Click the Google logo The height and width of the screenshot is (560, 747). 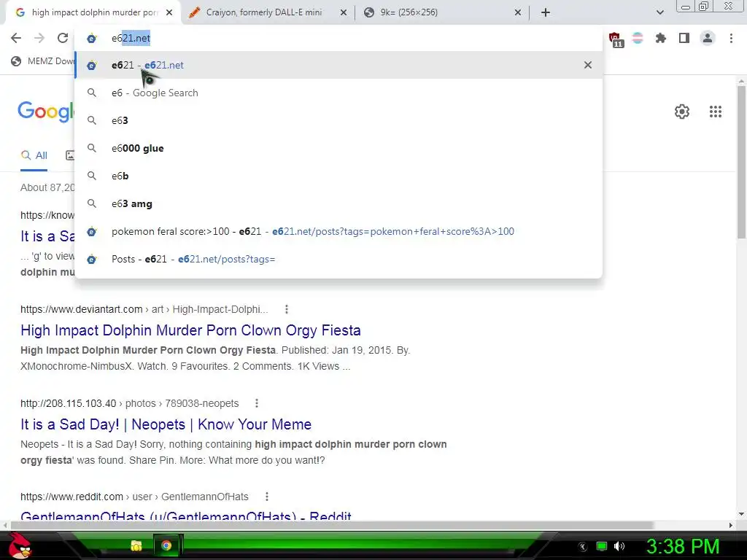point(46,112)
